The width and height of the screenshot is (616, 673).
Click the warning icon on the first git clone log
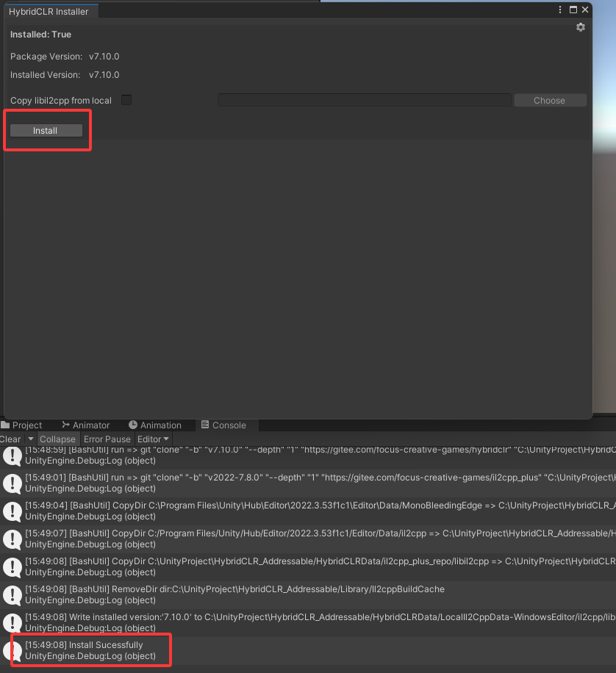12,456
